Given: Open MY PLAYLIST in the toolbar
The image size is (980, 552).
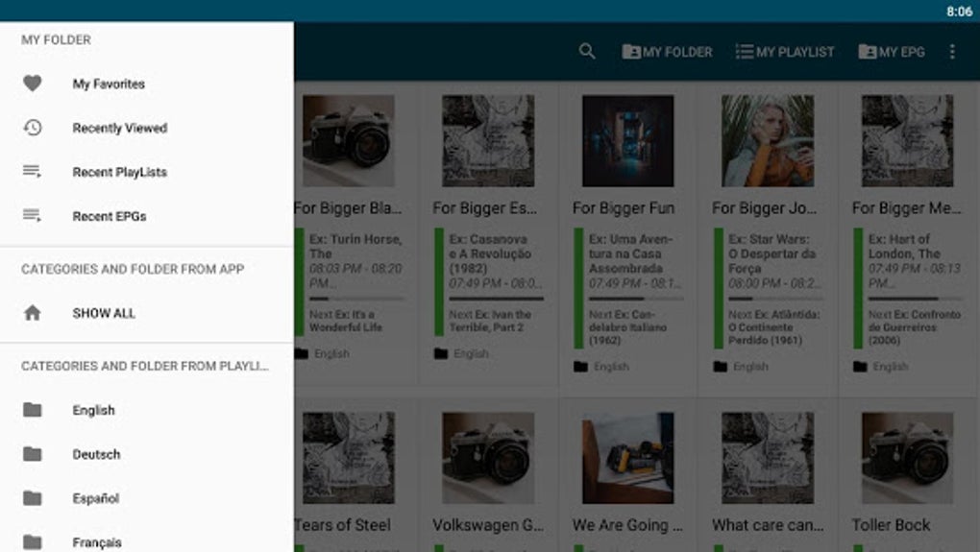Looking at the screenshot, I should point(784,52).
